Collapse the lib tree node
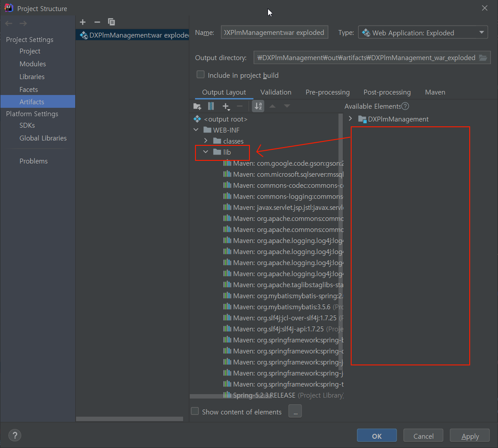The image size is (498, 448). pyautogui.click(x=206, y=152)
